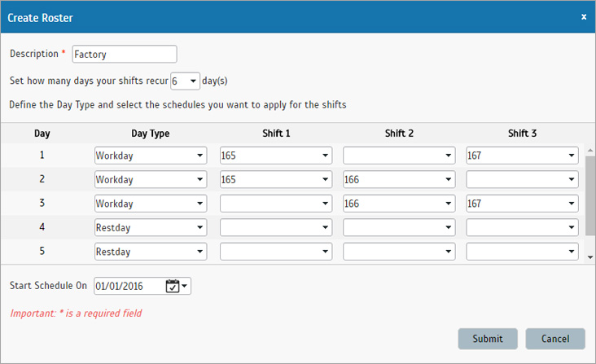Open Day 1 Day Type dropdown
Screen dimensions: 596x364
[150, 156]
